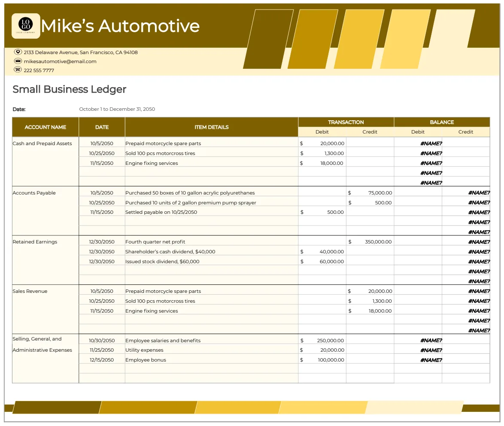This screenshot has width=504, height=426.
Task: Click the 500.00 debit for settled payable
Action: pyautogui.click(x=322, y=212)
